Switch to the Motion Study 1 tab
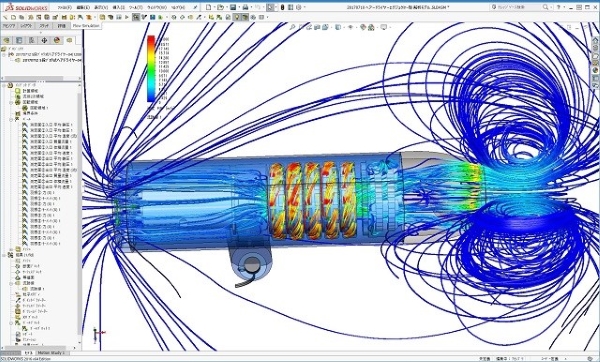Viewport: 600px width, 362px height. [x=51, y=352]
